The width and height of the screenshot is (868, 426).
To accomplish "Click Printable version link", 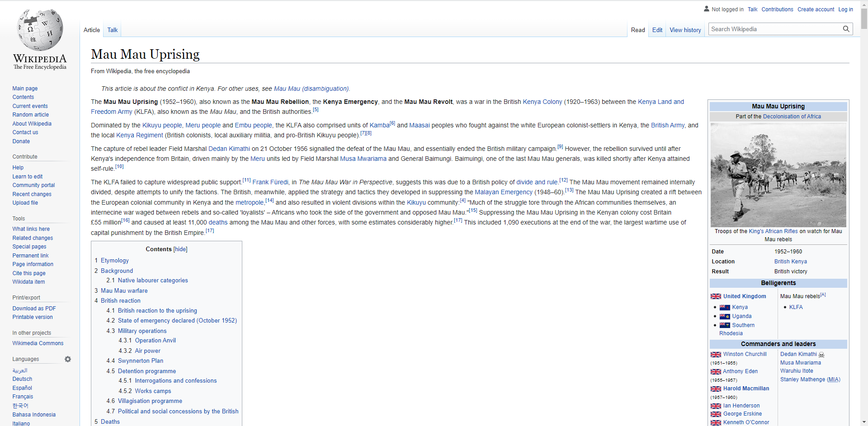I will 33,317.
